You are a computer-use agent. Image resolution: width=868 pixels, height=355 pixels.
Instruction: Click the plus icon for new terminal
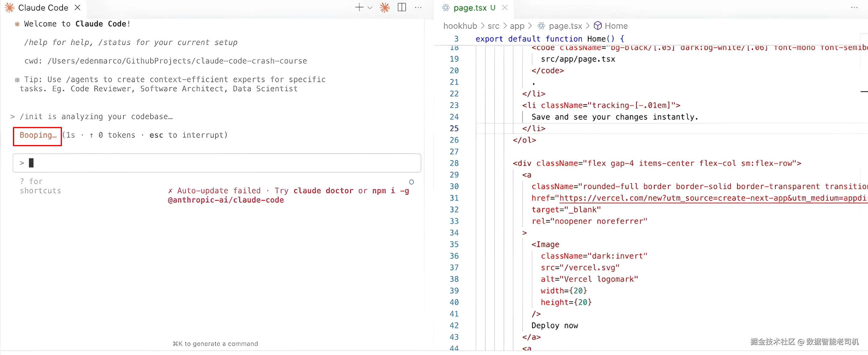point(359,8)
